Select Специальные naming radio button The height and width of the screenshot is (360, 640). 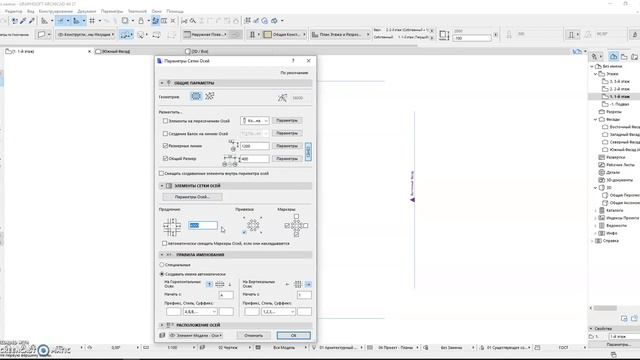[x=162, y=265]
